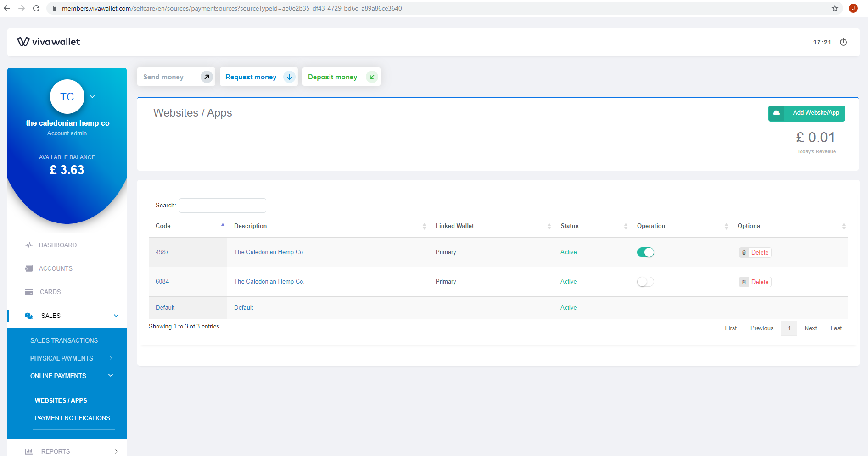The height and width of the screenshot is (456, 868).
Task: Open Sales Transactions menu item
Action: pyautogui.click(x=64, y=340)
